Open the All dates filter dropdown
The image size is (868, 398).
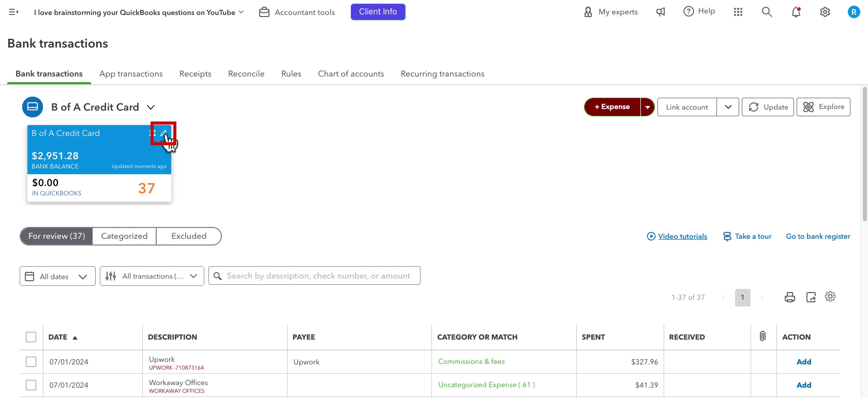(57, 276)
